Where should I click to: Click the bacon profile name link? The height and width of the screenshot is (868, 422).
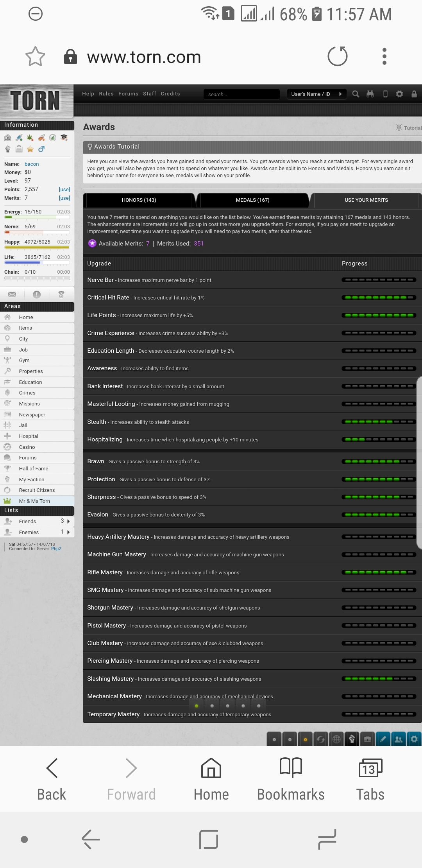pos(32,164)
